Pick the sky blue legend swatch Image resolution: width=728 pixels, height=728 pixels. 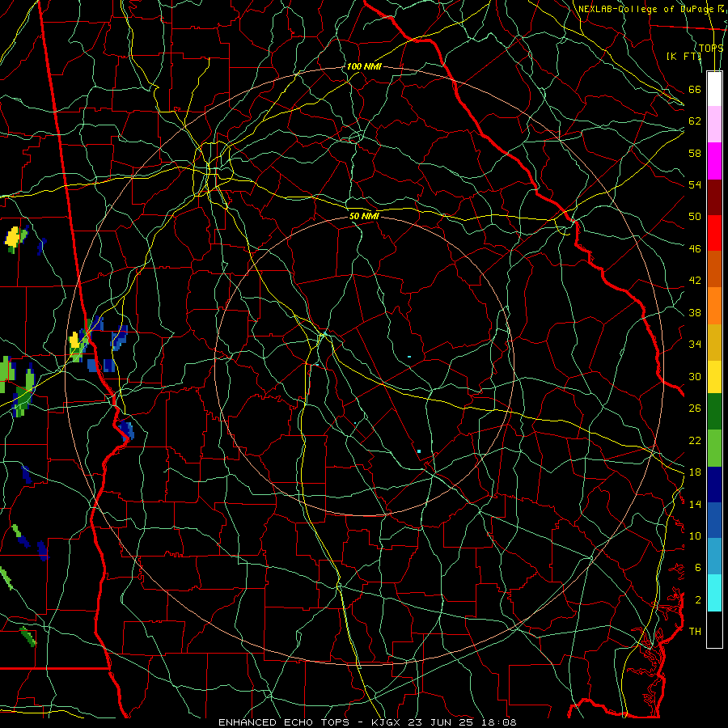[714, 557]
